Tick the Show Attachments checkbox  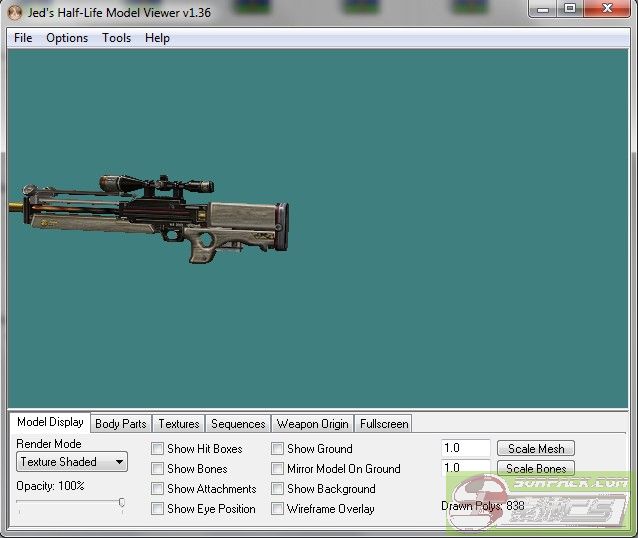(158, 489)
